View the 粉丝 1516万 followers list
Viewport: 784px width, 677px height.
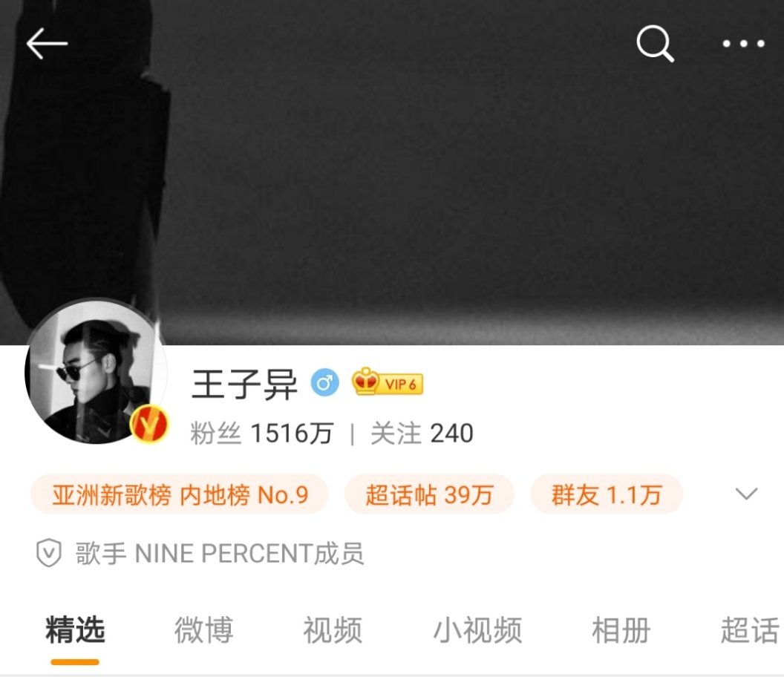pos(261,433)
